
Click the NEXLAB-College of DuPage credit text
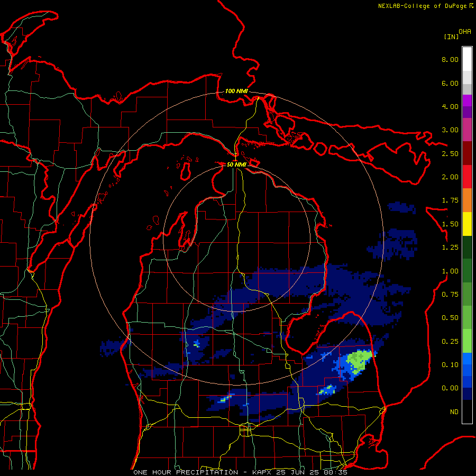pyautogui.click(x=425, y=6)
